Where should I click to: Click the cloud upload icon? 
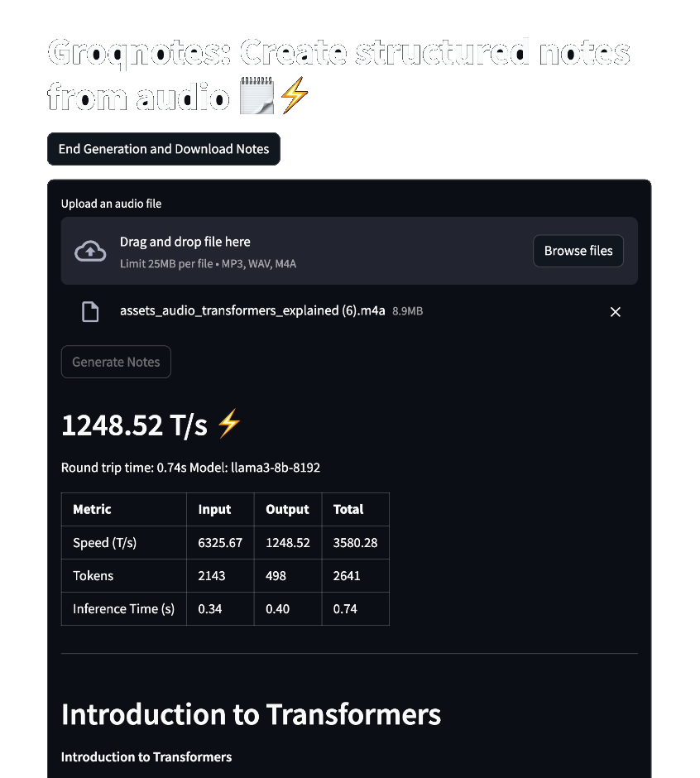(x=90, y=251)
